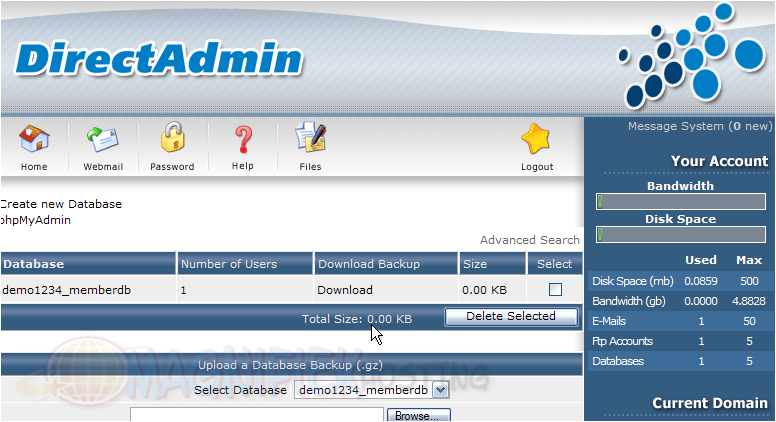Click the 0.0859 disk space used value

tap(701, 281)
